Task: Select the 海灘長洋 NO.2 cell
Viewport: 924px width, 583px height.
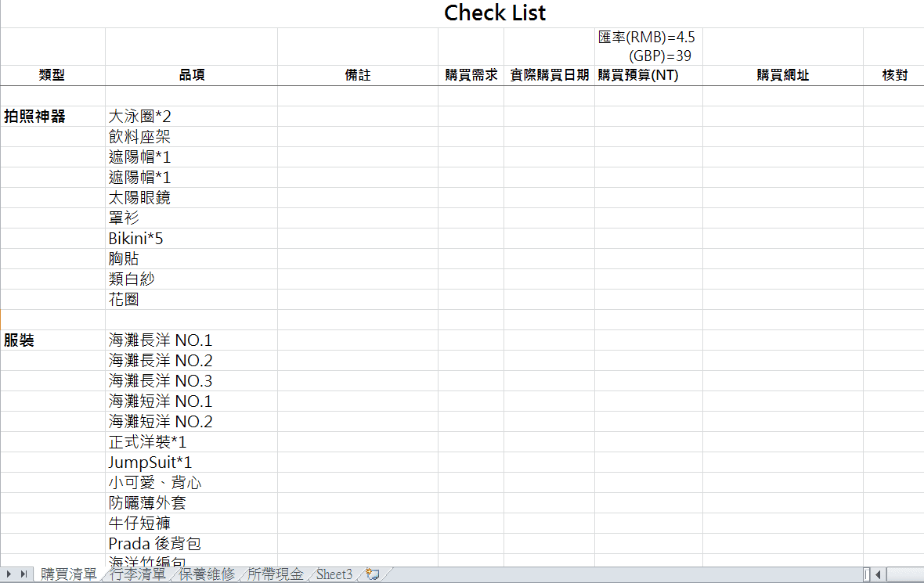Action: pyautogui.click(x=192, y=361)
